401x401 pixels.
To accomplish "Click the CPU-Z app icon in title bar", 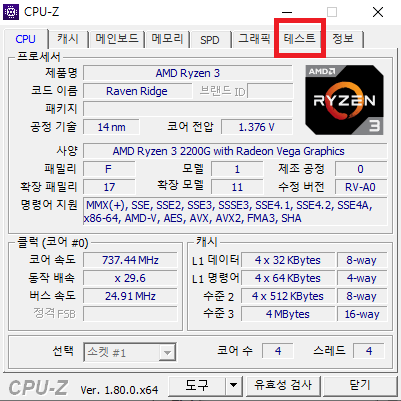I will tap(11, 12).
